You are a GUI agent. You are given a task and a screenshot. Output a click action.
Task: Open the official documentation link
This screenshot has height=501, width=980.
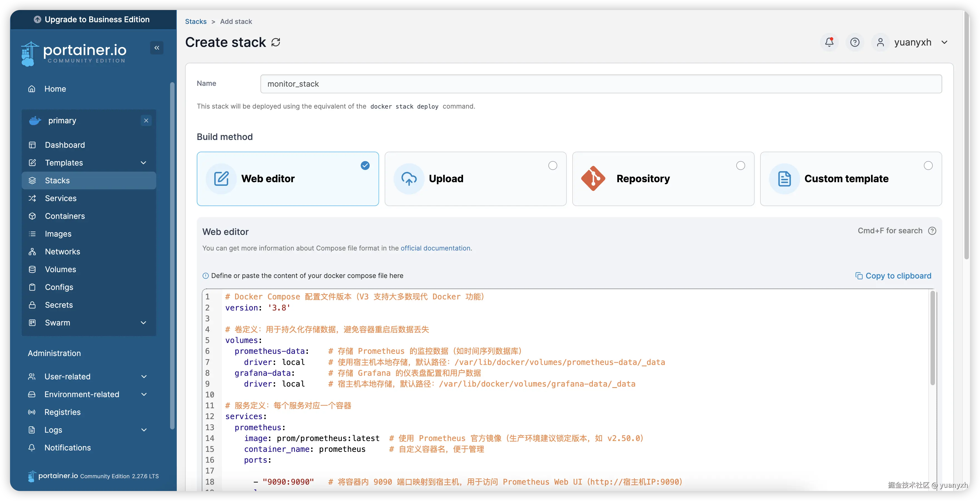click(435, 248)
